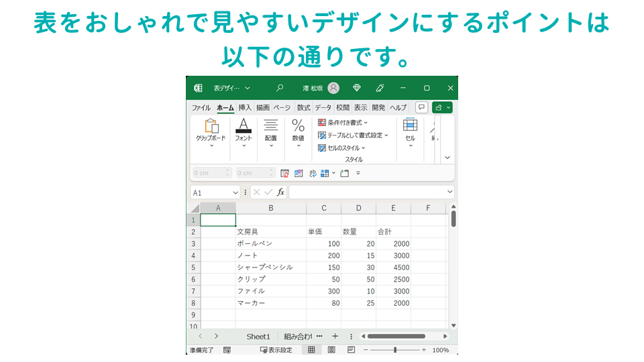This screenshot has height=362, width=644.
Task: Click the first 0 cm size field
Action: point(212,173)
